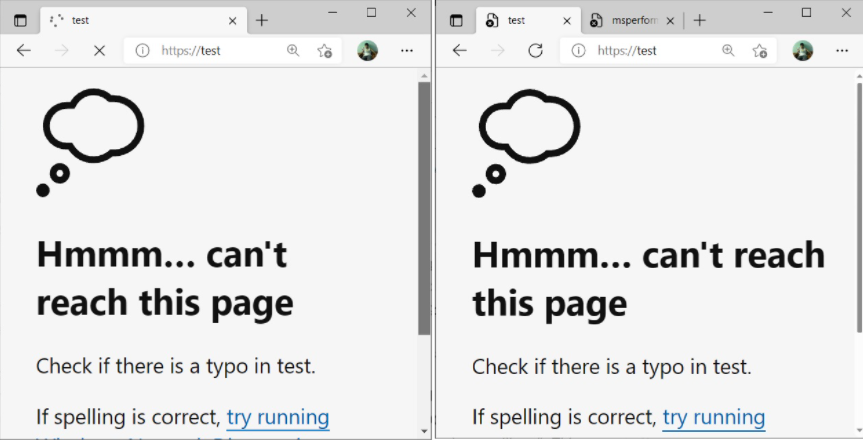Refresh the page in right window
This screenshot has width=863, height=440.
[535, 51]
